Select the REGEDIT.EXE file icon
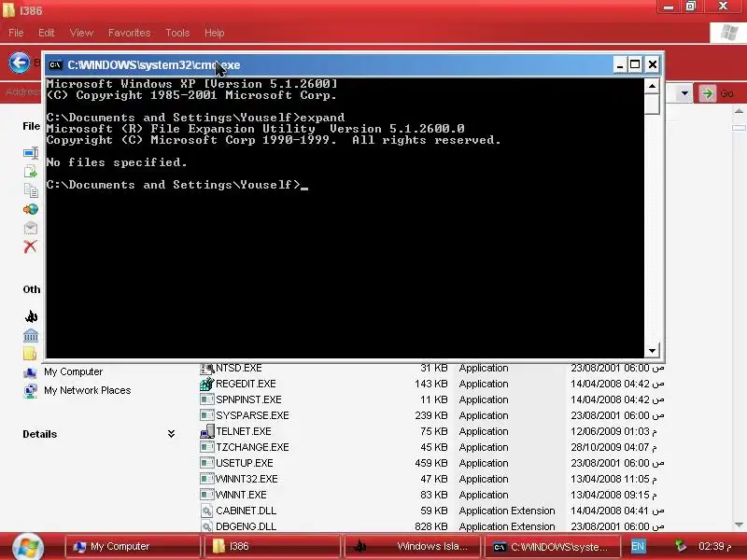Viewport: 747px width, 560px height. tap(206, 384)
